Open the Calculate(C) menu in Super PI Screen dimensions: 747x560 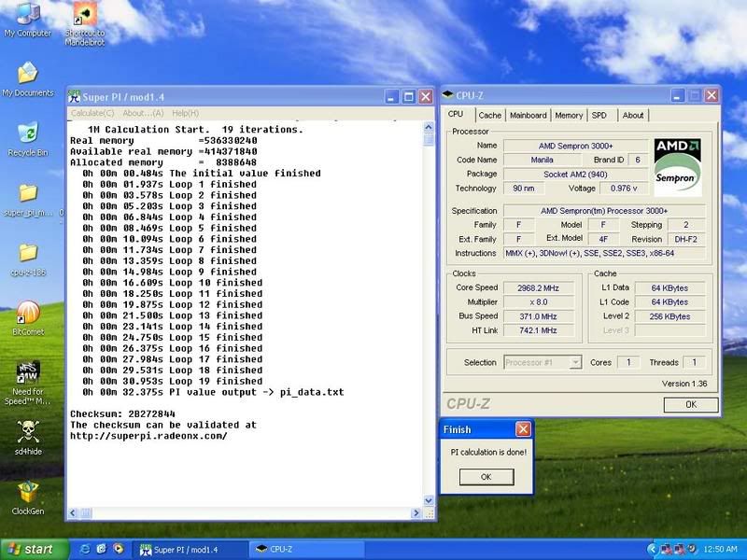(x=92, y=113)
